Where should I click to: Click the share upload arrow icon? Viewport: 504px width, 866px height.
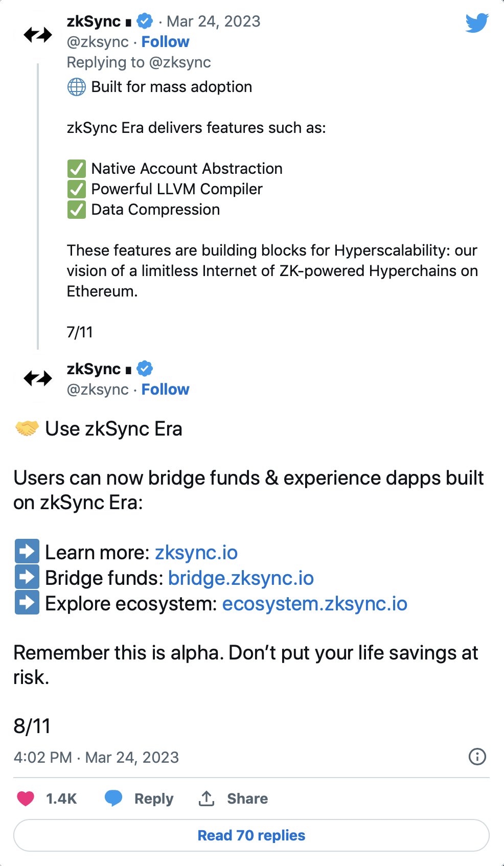coord(207,798)
